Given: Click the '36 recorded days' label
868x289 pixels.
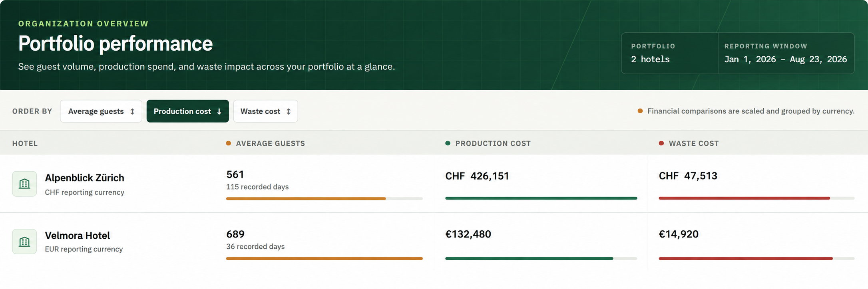Looking at the screenshot, I should click(255, 247).
